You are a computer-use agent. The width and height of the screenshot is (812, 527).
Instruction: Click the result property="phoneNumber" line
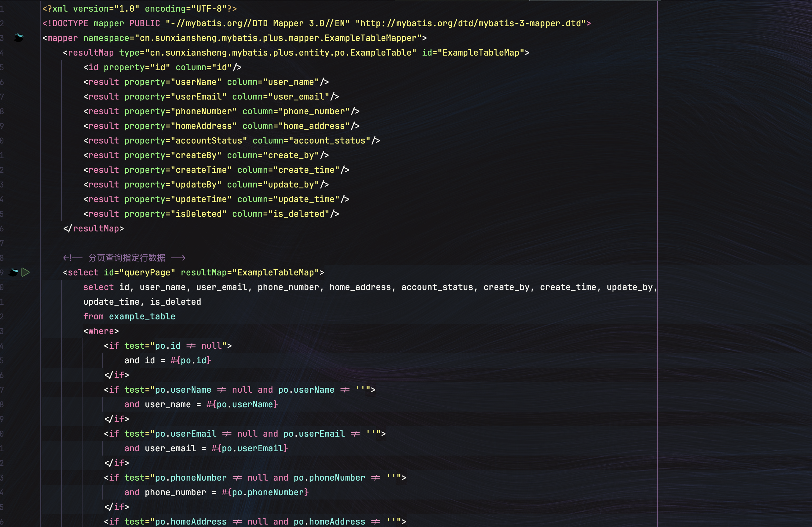pyautogui.click(x=221, y=111)
